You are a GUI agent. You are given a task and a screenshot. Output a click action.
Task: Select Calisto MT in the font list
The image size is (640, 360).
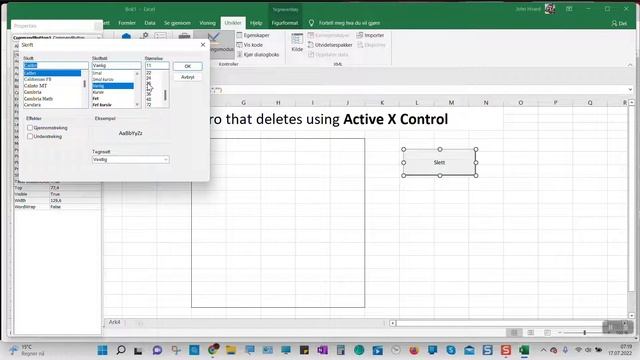[36, 86]
